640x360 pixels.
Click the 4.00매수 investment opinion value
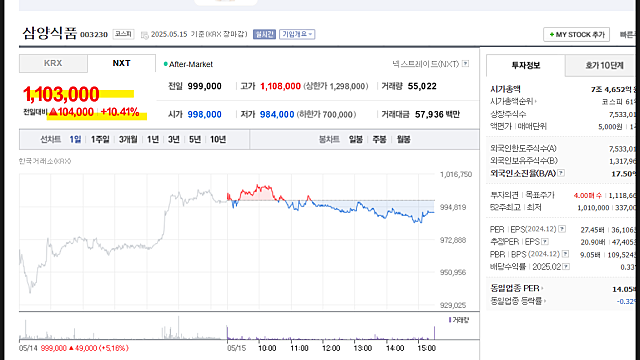click(x=588, y=196)
